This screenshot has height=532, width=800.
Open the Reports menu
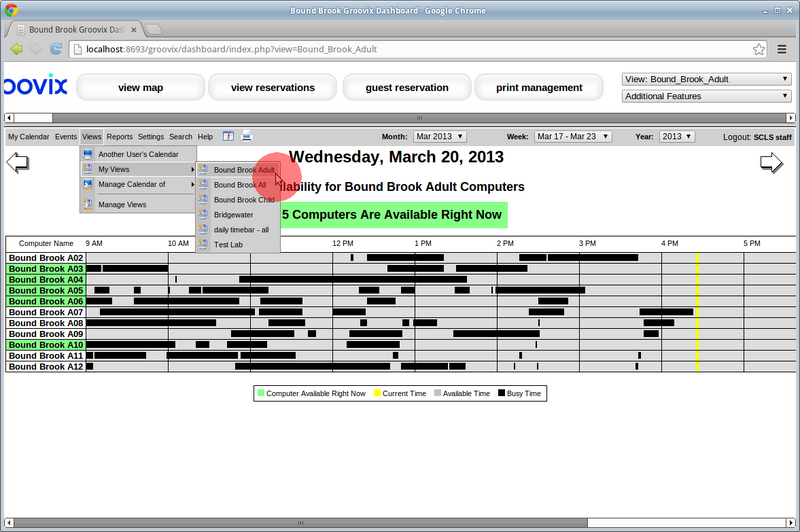[x=119, y=137]
